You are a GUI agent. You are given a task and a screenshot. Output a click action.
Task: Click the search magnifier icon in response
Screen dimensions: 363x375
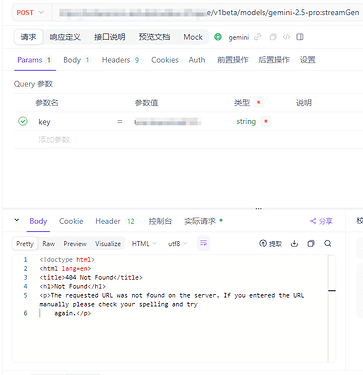327,244
